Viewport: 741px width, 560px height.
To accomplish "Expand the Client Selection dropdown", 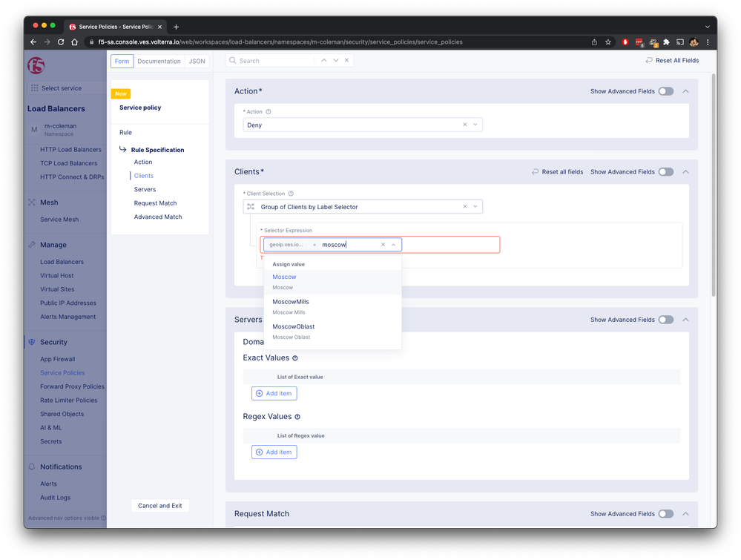I will click(x=475, y=207).
